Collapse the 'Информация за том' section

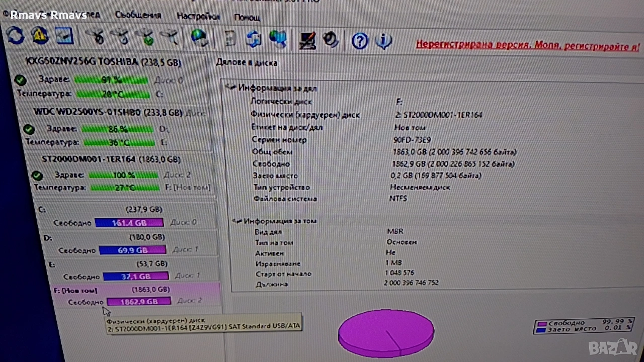[x=236, y=221]
